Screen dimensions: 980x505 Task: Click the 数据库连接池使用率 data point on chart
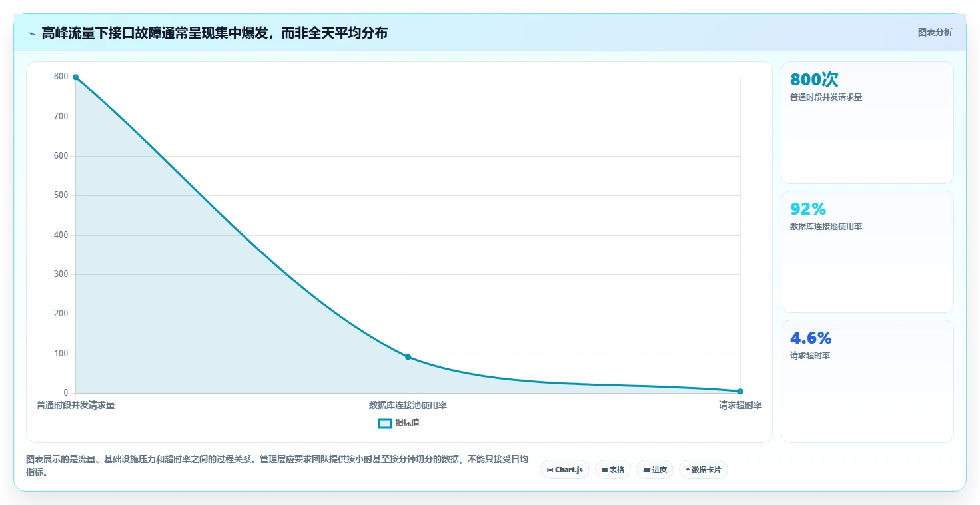[408, 357]
